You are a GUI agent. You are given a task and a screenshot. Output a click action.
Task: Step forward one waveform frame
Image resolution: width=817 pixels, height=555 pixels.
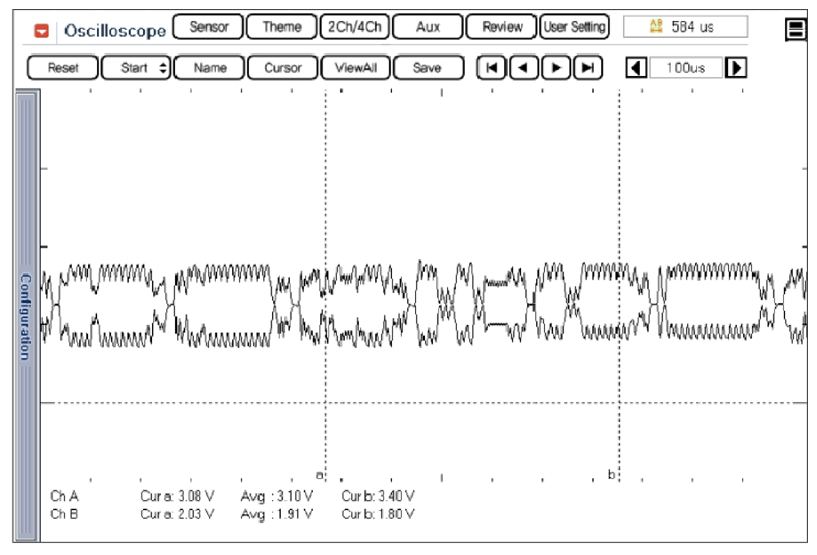click(556, 68)
